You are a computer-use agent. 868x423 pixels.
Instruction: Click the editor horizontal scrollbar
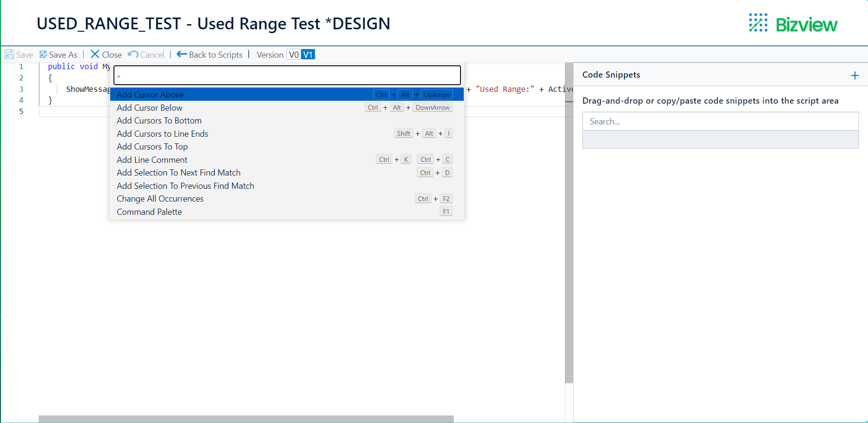pyautogui.click(x=246, y=419)
